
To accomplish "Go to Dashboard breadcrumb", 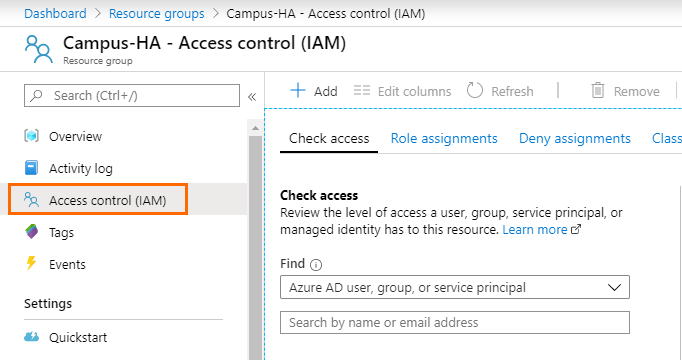I will 55,13.
